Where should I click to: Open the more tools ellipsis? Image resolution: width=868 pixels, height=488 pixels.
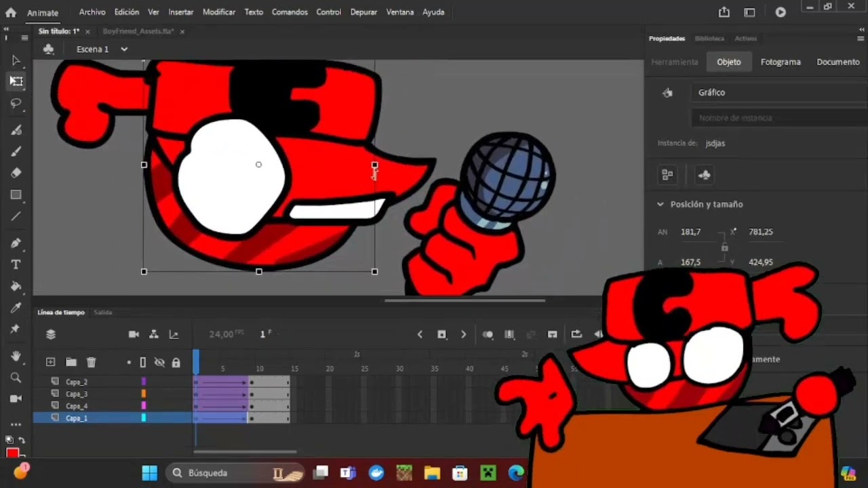(16, 424)
